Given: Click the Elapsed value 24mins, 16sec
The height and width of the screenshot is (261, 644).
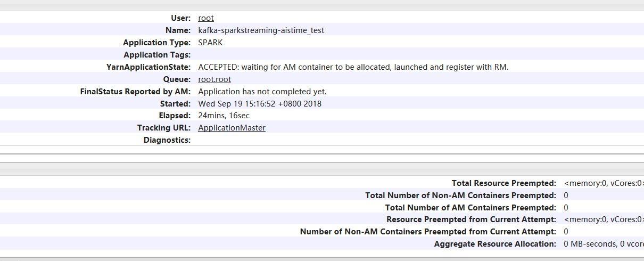Looking at the screenshot, I should click(224, 116).
